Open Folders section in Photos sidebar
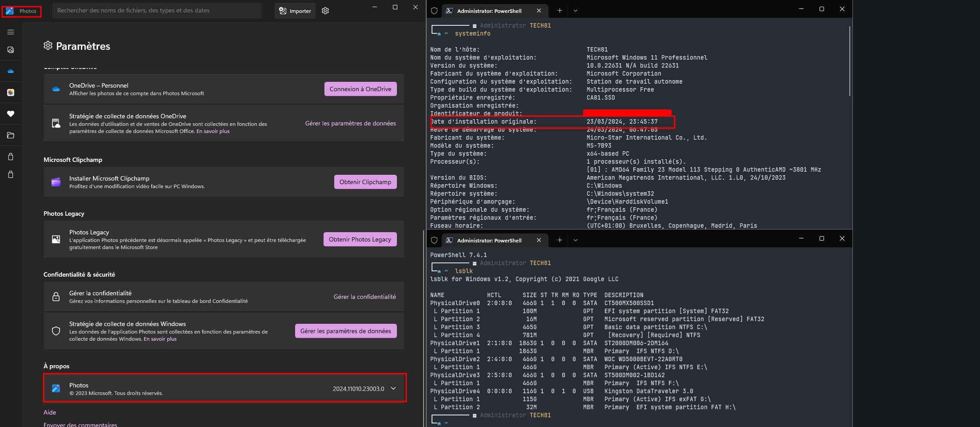The width and height of the screenshot is (980, 427). [11, 135]
